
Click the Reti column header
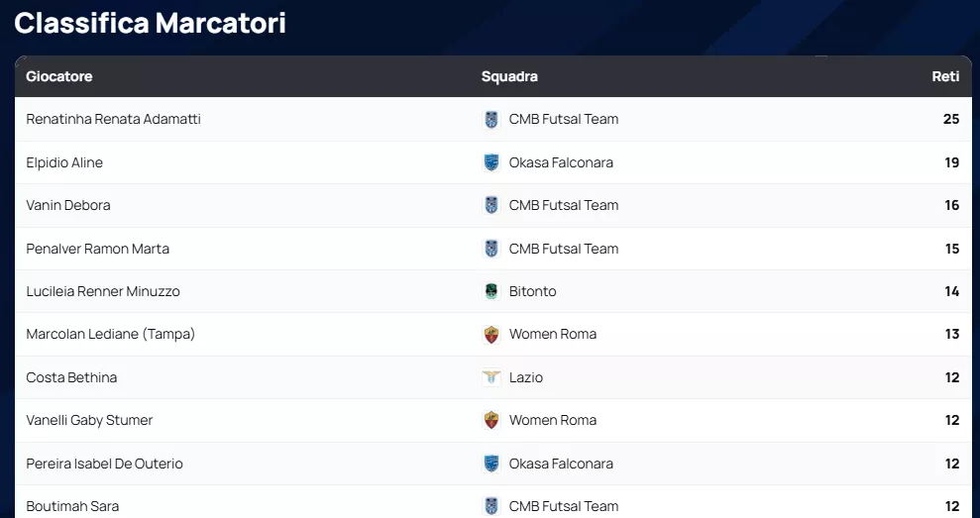pyautogui.click(x=945, y=76)
